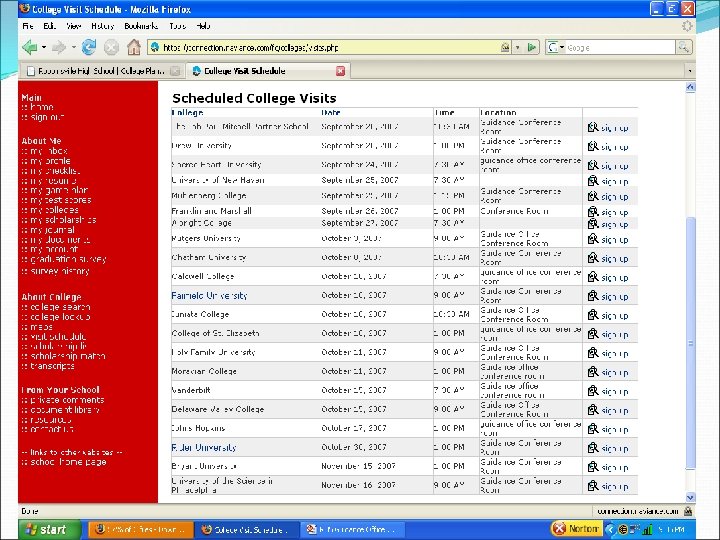This screenshot has width=720, height=540.
Task: Close the College Visit Schedule tab
Action: (340, 71)
